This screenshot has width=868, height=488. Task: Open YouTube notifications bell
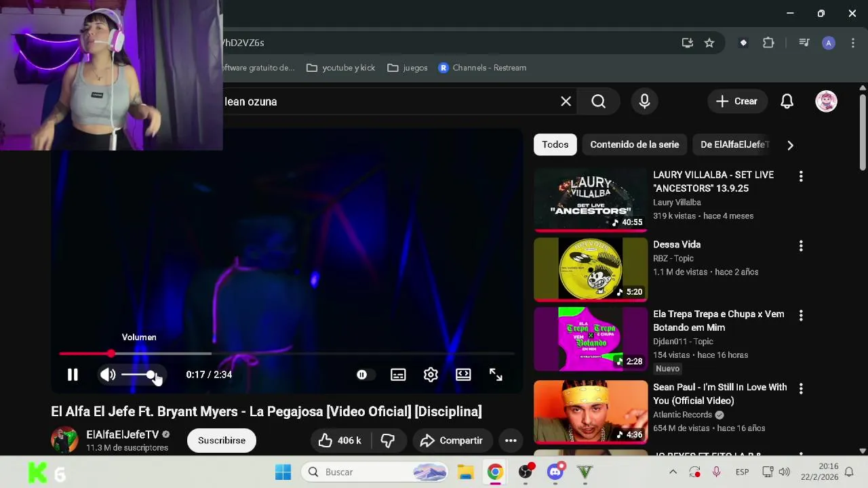787,101
